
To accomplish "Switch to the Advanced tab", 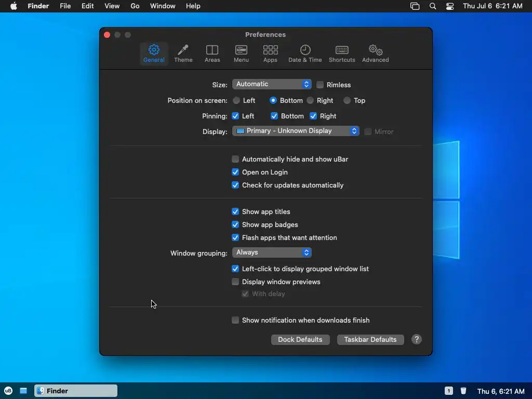I will click(375, 54).
